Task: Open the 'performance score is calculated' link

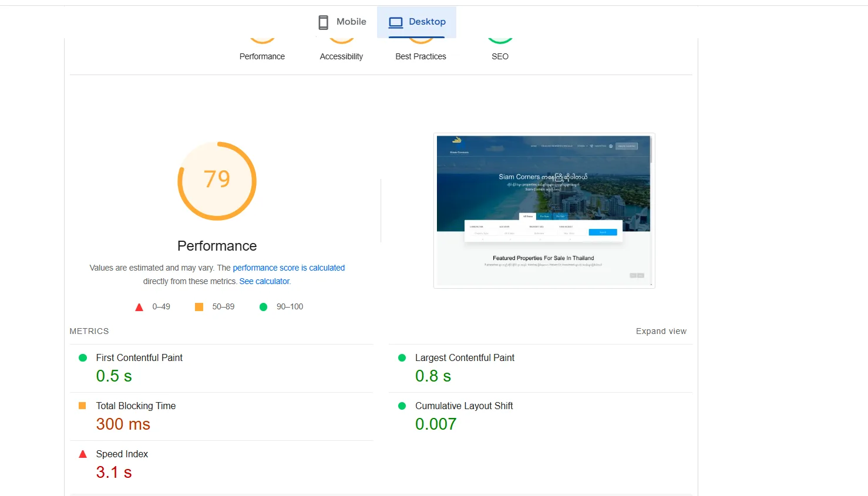Action: 289,268
